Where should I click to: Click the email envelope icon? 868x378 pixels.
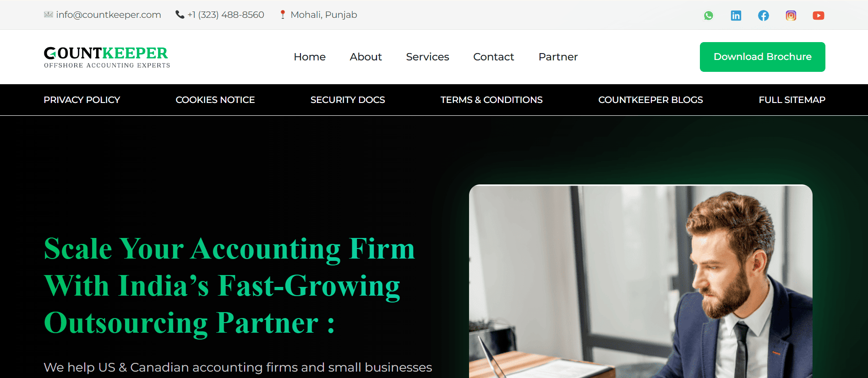pyautogui.click(x=49, y=14)
